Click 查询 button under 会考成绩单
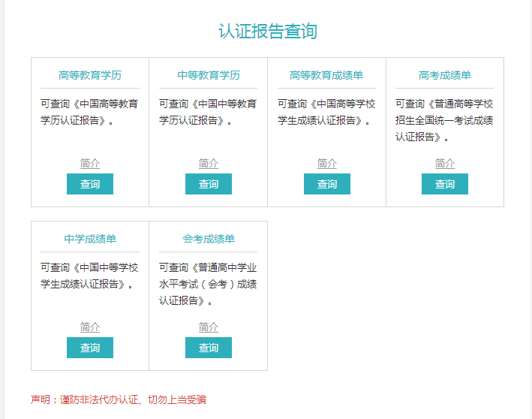 (x=209, y=348)
